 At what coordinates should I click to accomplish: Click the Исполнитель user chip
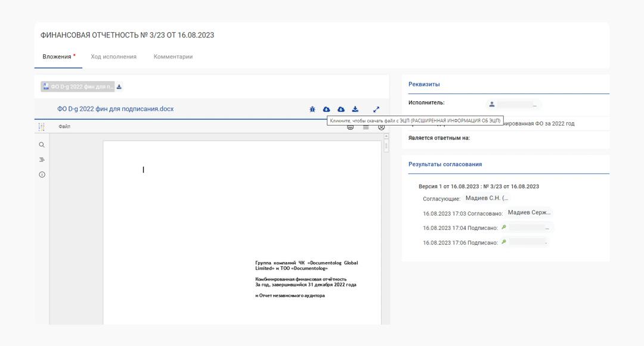[513, 105]
